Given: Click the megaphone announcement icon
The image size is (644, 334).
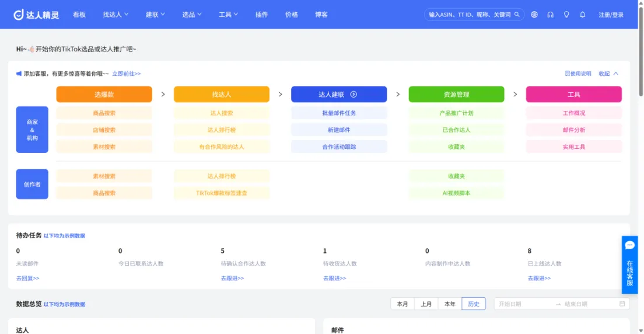Looking at the screenshot, I should pyautogui.click(x=19, y=74).
